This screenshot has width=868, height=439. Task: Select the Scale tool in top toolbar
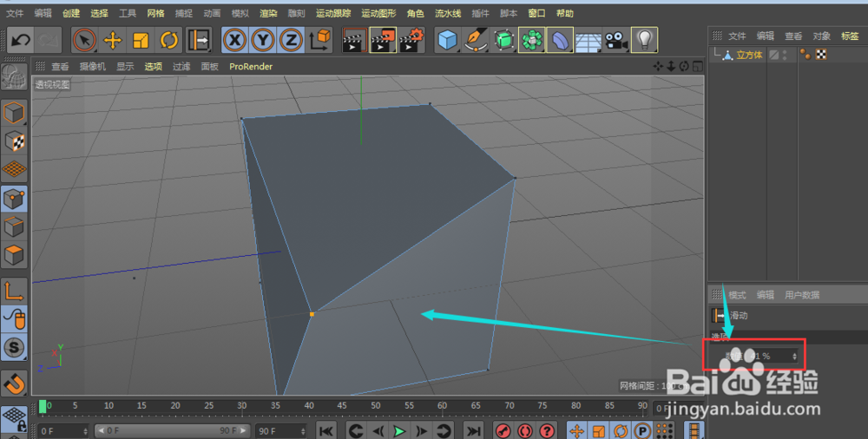click(141, 40)
